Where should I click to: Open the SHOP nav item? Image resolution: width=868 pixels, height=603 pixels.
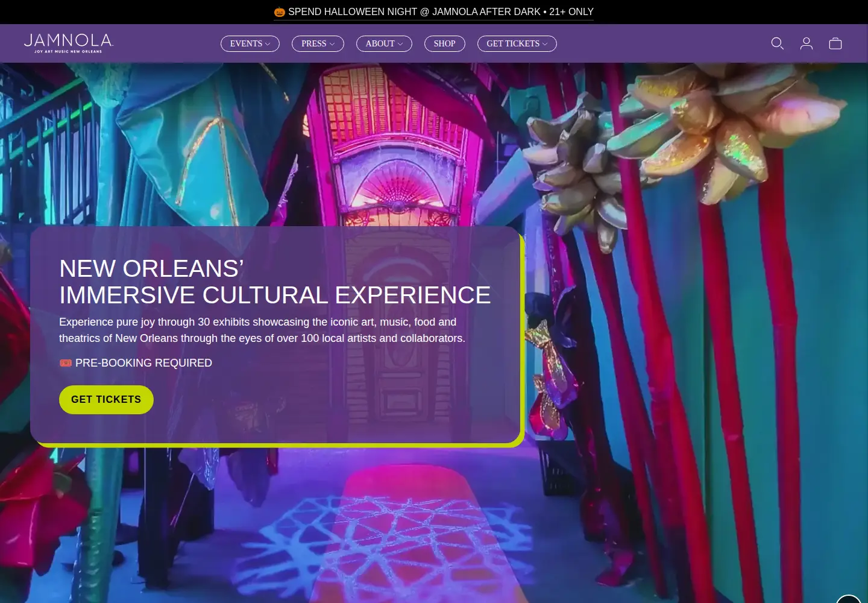(x=445, y=43)
